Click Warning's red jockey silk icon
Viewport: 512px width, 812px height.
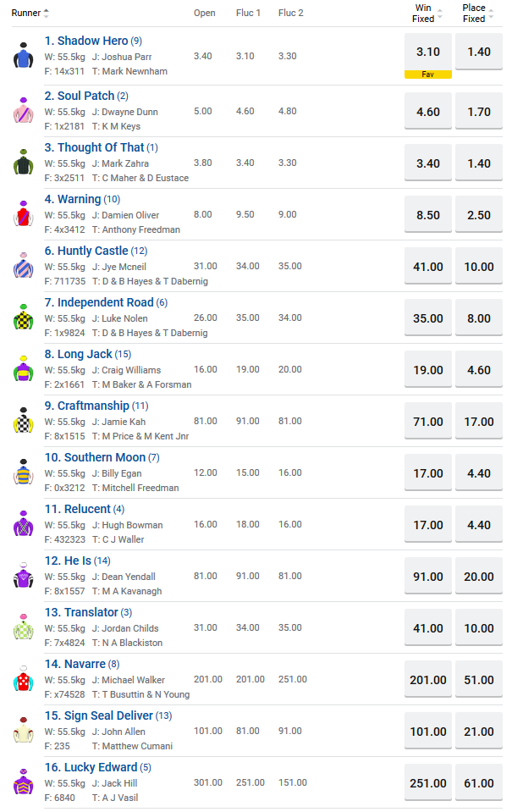23,214
